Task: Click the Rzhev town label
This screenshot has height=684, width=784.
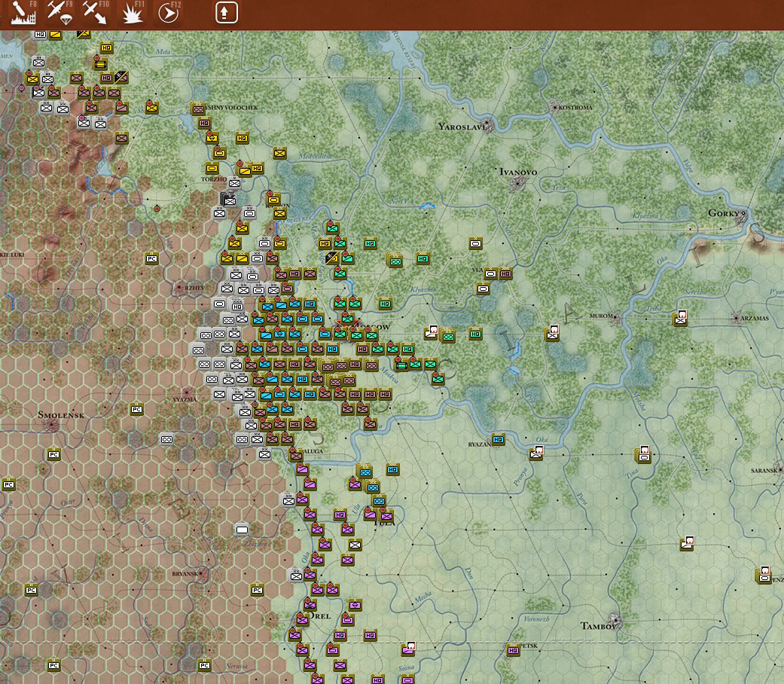Action: tap(194, 288)
